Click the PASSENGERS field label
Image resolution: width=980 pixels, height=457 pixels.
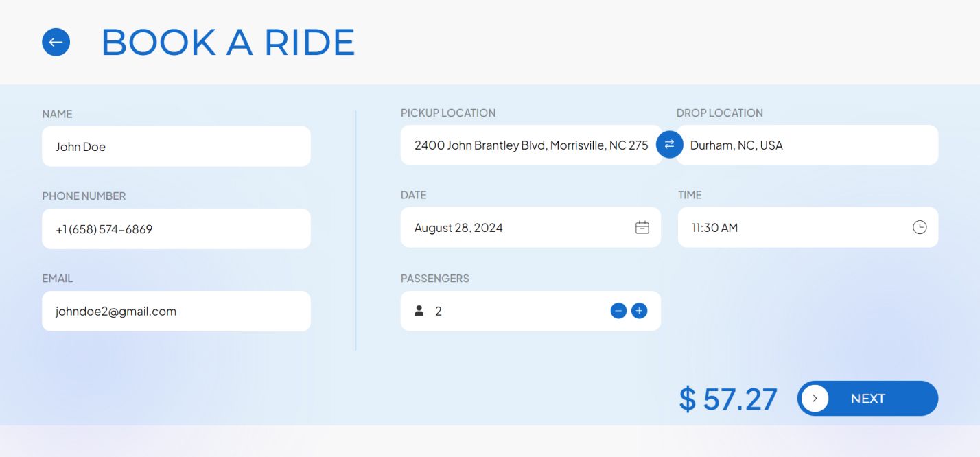[x=435, y=279]
